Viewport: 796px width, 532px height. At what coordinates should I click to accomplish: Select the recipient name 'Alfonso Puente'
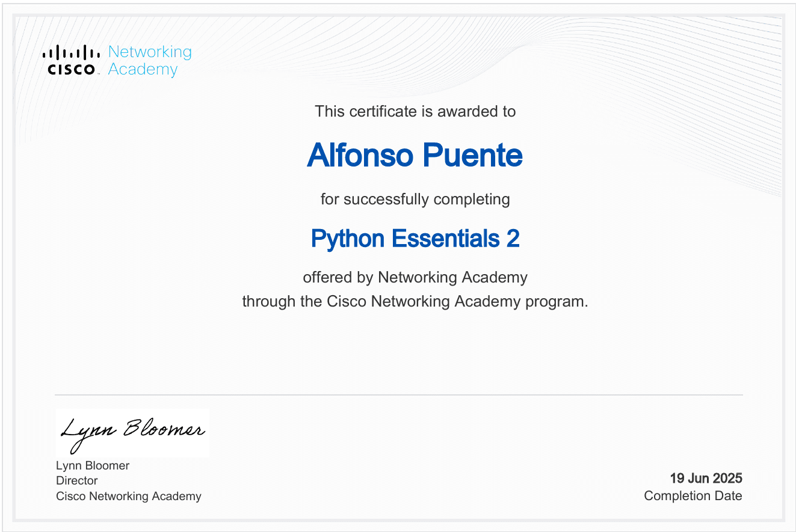[415, 156]
